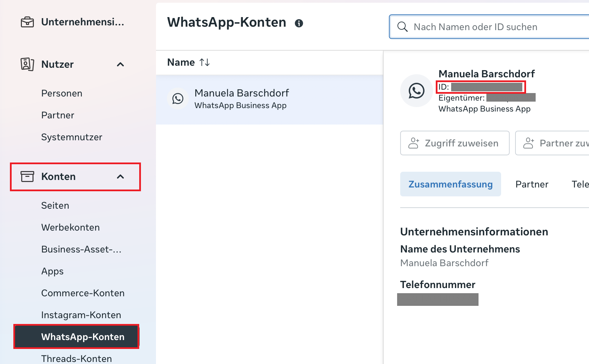Click the Partner zuweisen button
This screenshot has height=364, width=589.
[552, 143]
